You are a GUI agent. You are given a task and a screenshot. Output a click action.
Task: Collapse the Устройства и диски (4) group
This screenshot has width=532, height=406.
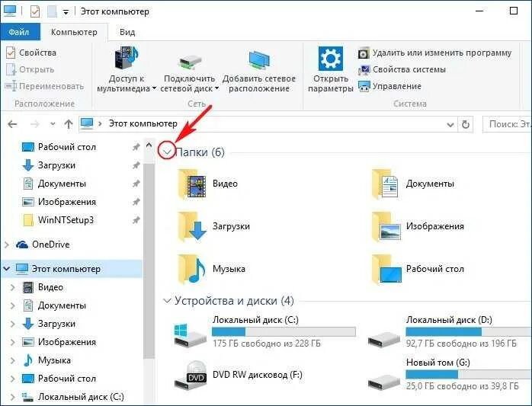(167, 301)
